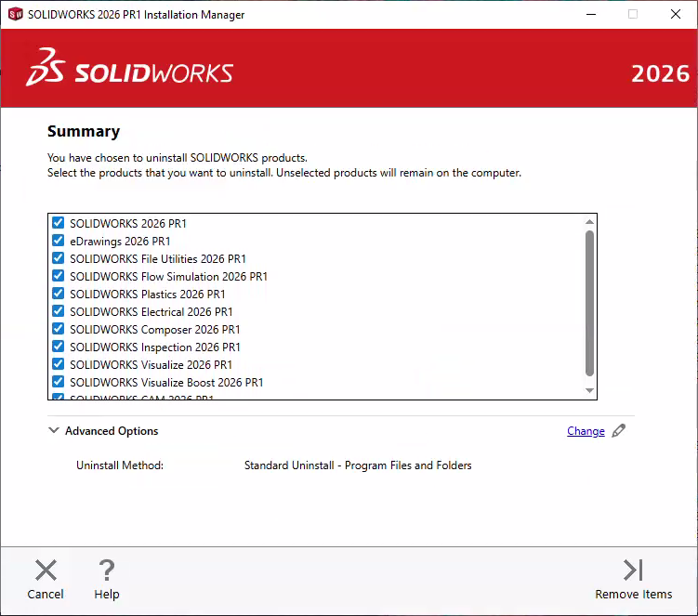The height and width of the screenshot is (616, 698).
Task: Click the Cancel X icon
Action: click(46, 570)
